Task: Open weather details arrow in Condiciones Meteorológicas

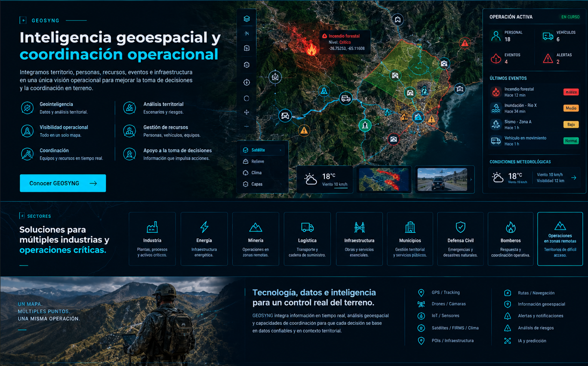Action: tap(573, 177)
